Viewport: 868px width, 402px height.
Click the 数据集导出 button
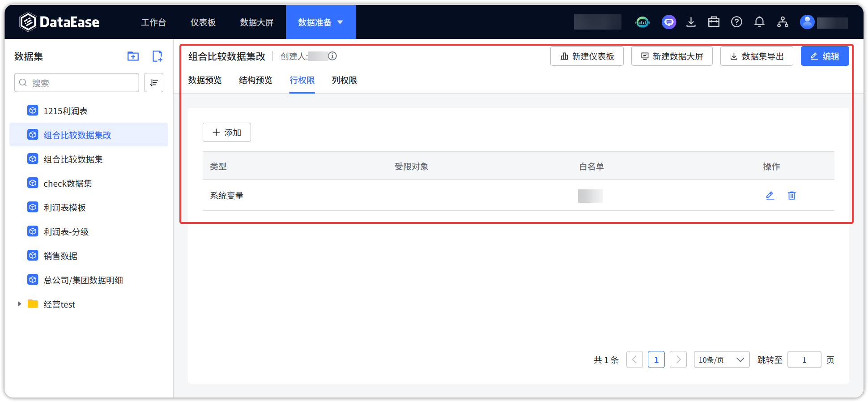[757, 56]
